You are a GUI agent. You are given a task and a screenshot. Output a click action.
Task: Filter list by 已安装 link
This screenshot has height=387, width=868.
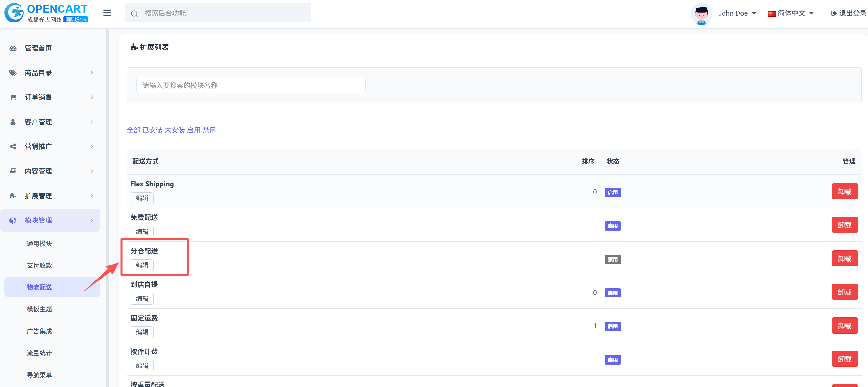(152, 130)
